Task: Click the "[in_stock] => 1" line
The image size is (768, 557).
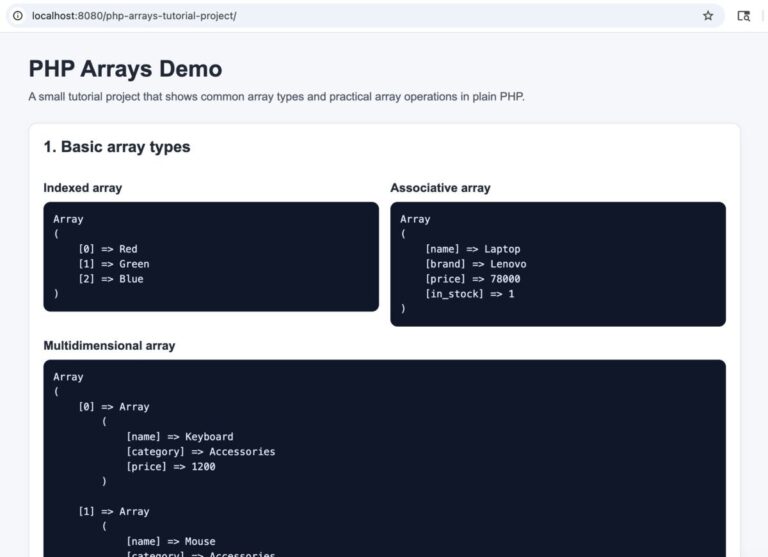Action: click(x=470, y=294)
